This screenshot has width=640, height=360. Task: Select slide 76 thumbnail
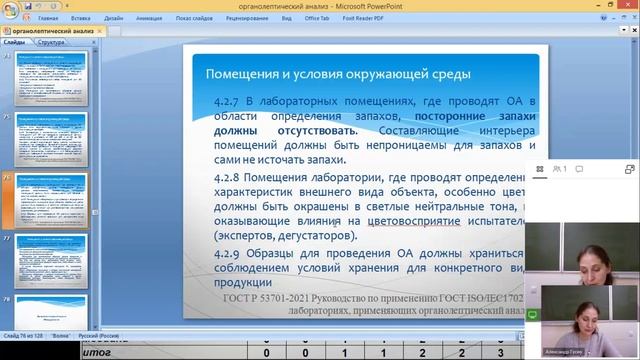coord(51,200)
